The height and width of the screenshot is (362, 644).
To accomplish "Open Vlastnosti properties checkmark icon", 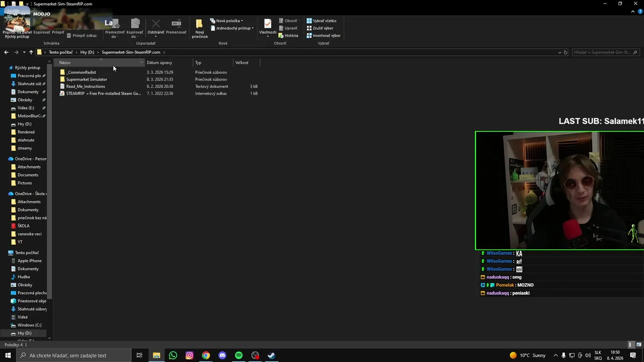I will point(268,24).
